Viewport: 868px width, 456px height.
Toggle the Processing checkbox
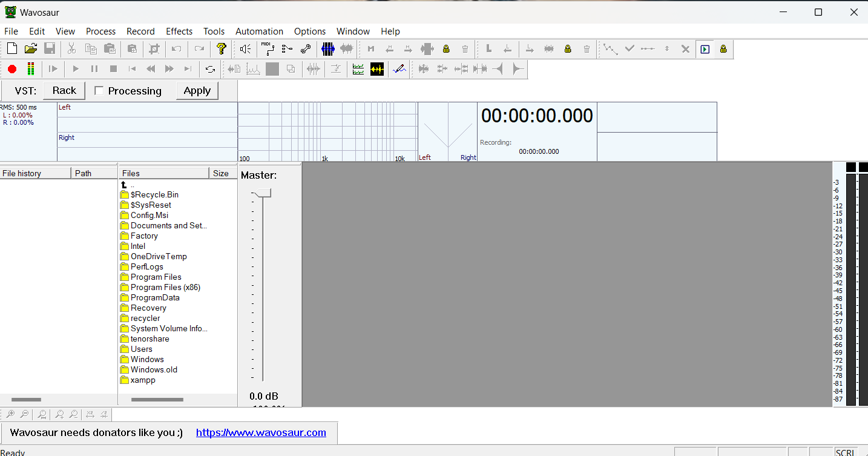coord(99,91)
